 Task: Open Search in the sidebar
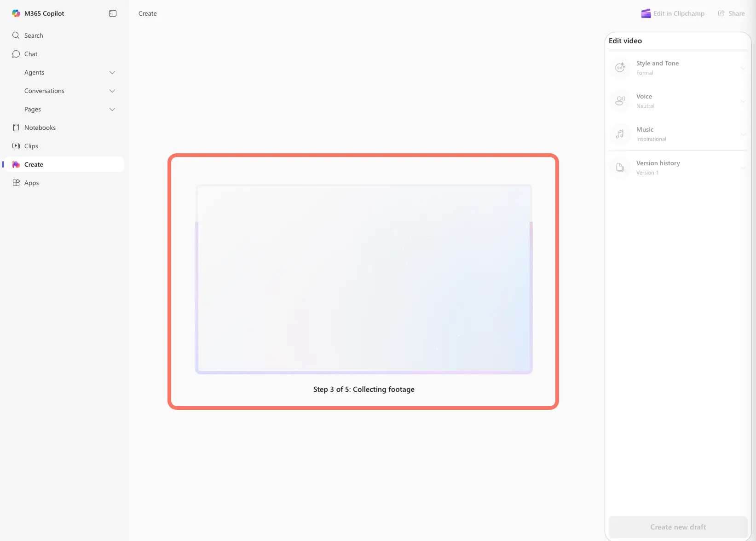[64, 35]
